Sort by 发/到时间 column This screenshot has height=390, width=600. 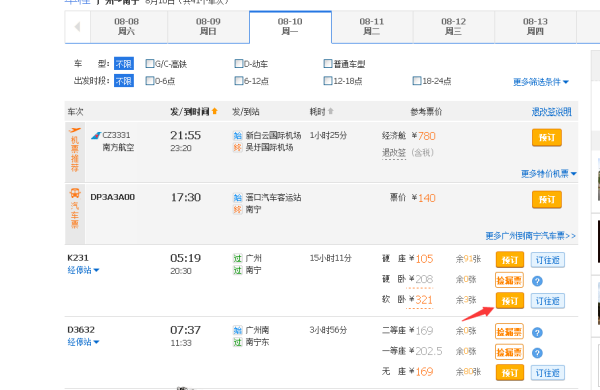(x=194, y=111)
